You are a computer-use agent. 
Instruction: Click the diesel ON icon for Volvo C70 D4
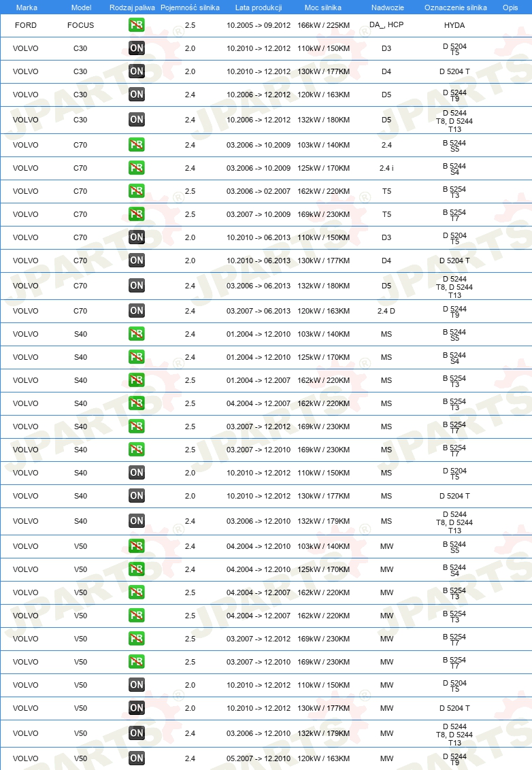pos(137,261)
